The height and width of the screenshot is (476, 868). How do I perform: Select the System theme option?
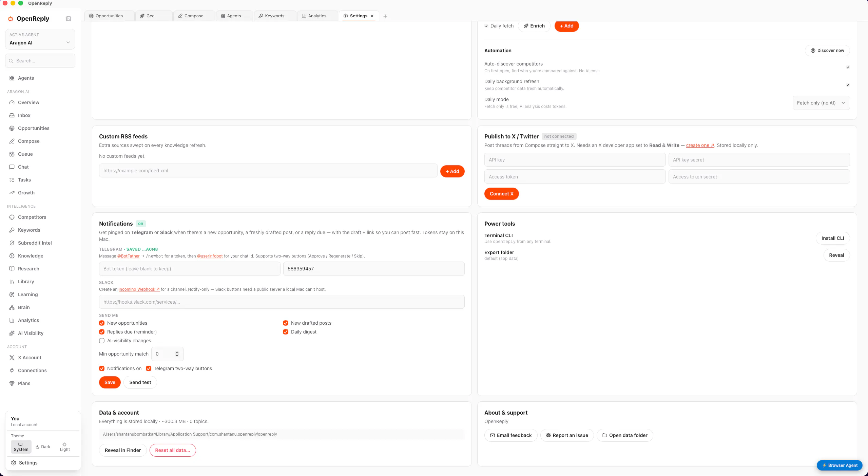coord(21,447)
